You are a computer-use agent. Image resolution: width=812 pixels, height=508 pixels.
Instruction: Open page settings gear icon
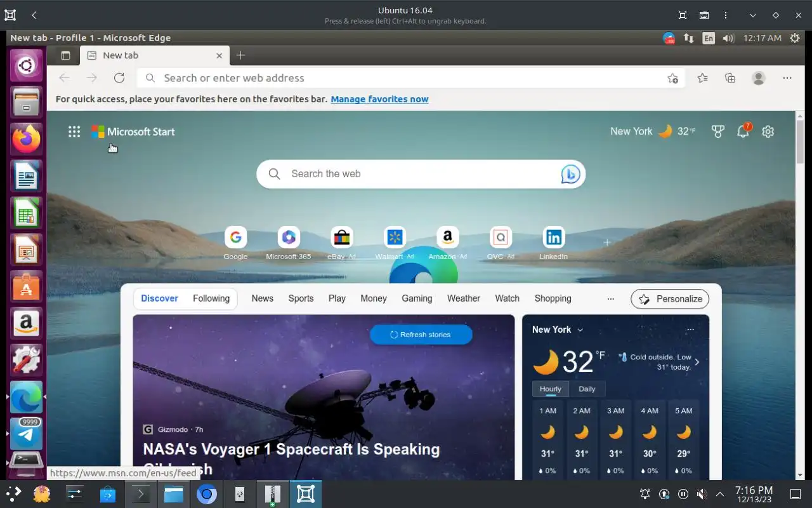768,131
